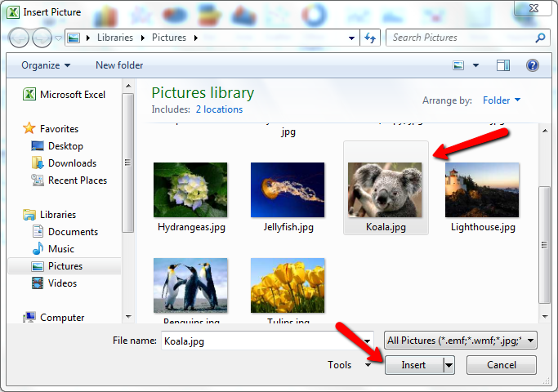Expand address bar previous locations dropdown
Image resolution: width=558 pixels, height=392 pixels.
pyautogui.click(x=351, y=38)
